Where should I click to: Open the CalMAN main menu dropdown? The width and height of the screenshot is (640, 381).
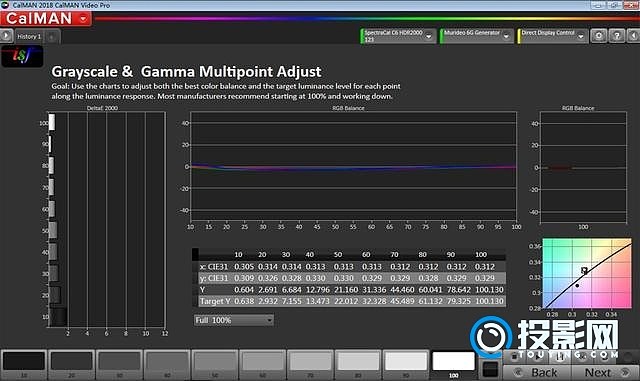83,19
